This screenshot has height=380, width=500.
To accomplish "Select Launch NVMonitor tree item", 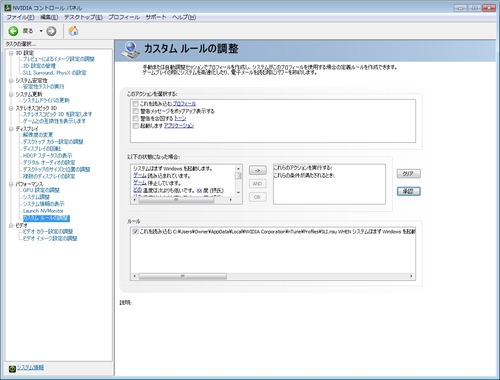I will (x=43, y=211).
